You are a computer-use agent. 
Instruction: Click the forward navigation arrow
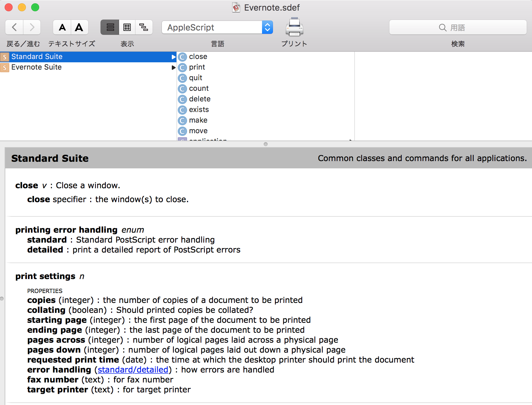32,27
